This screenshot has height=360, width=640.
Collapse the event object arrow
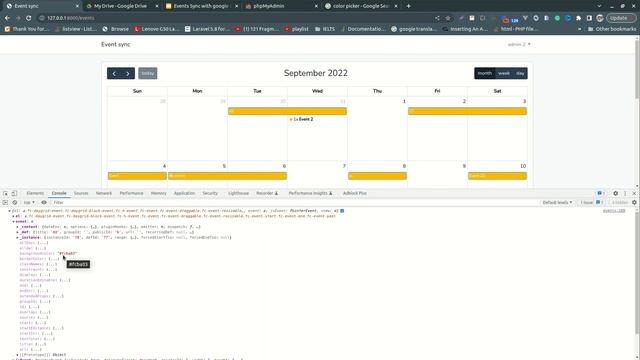coord(13,221)
